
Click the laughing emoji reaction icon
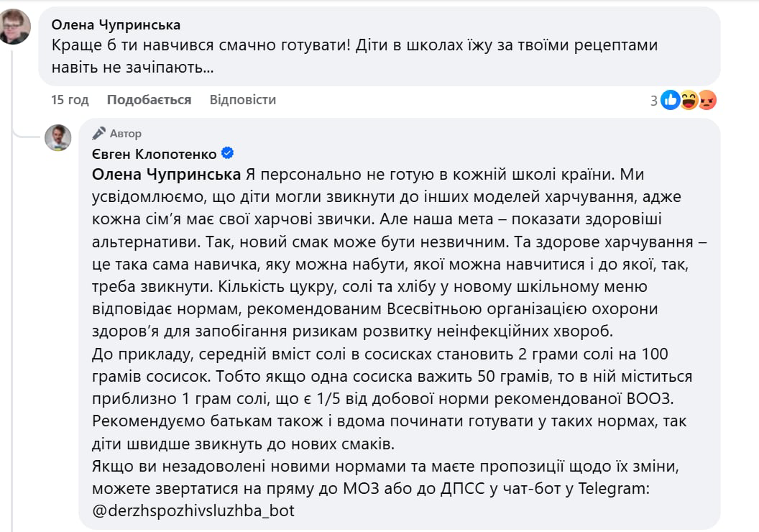pos(689,101)
